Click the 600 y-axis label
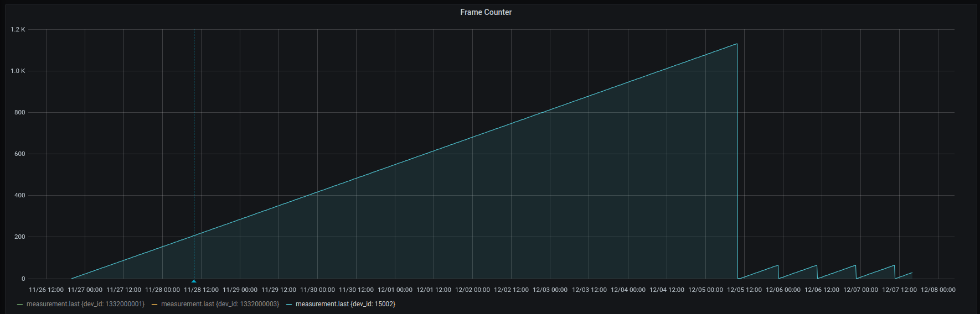The height and width of the screenshot is (314, 980). click(20, 154)
